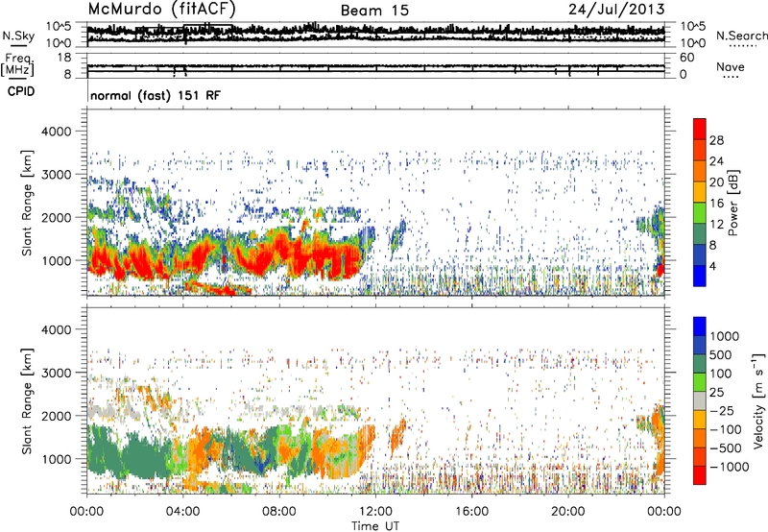768x532 pixels.
Task: Click the orange velocity patch near 13:00
Action: point(397,438)
